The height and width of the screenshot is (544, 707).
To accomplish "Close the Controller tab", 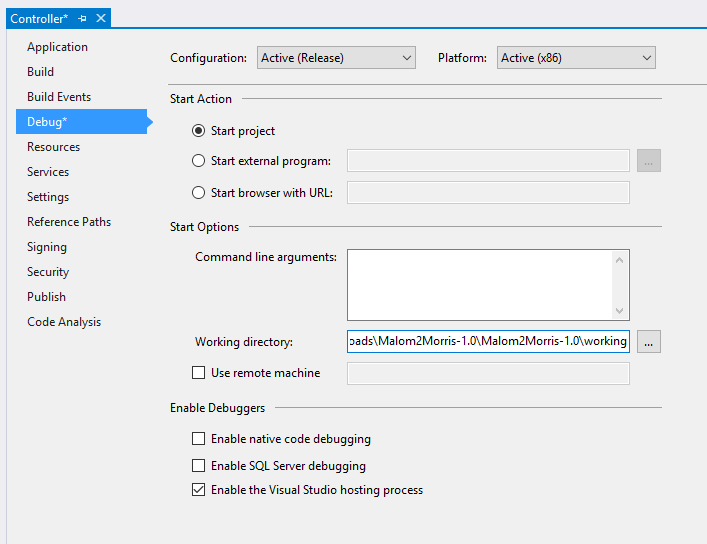I will [x=101, y=19].
